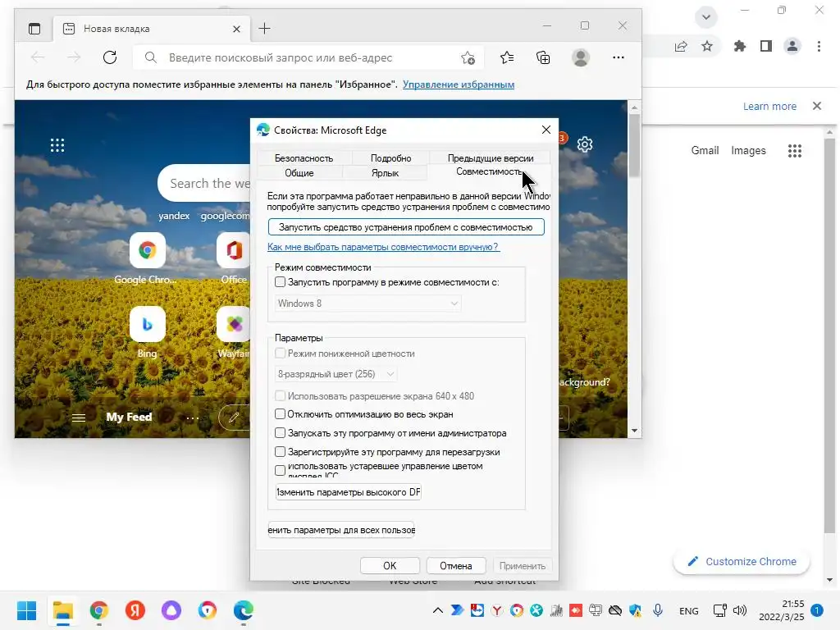Open Yandex Browser from the taskbar
Screen dimensions: 840x630
click(135, 610)
